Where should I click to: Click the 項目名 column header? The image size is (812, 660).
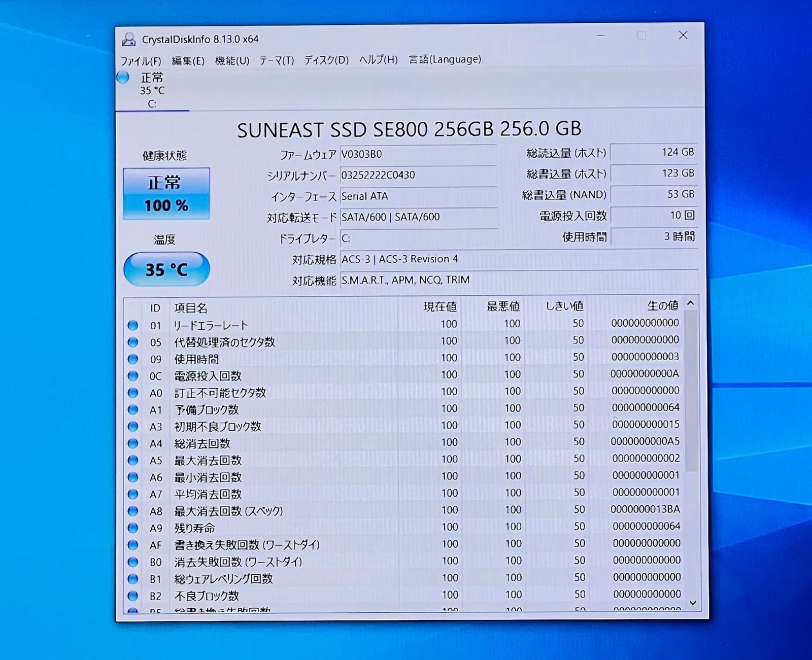(191, 308)
